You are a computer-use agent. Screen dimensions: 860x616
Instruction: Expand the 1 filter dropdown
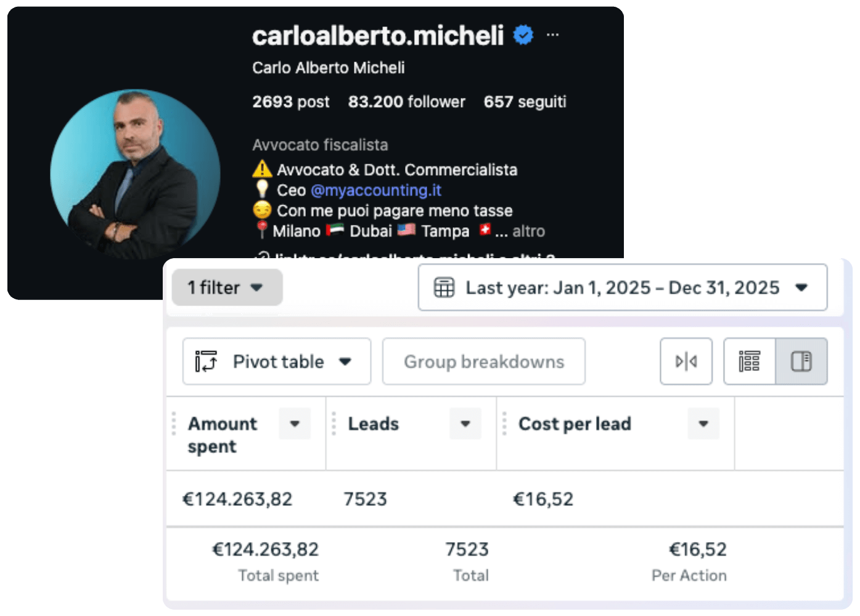pyautogui.click(x=227, y=288)
